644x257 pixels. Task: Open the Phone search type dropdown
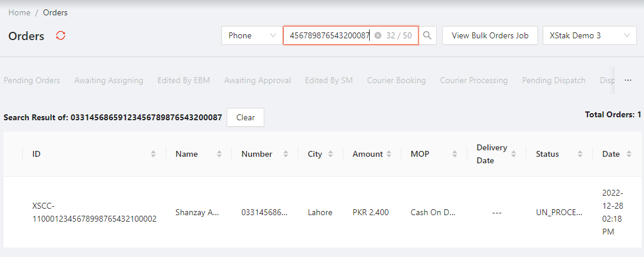(x=251, y=35)
